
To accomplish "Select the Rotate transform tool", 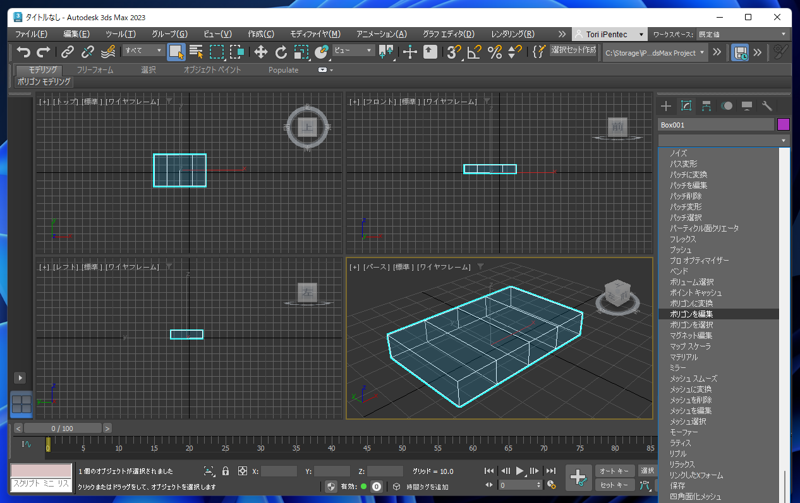I will [x=281, y=52].
